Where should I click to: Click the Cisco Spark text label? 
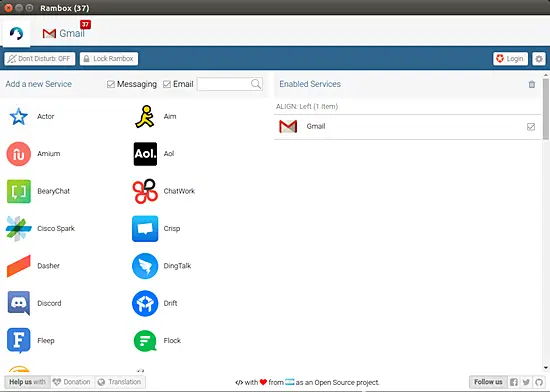pyautogui.click(x=56, y=229)
